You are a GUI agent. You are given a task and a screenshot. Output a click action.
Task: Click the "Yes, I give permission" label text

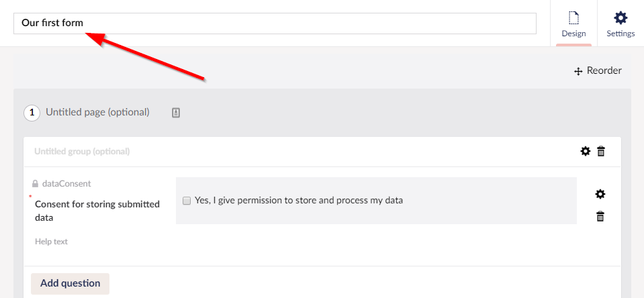click(299, 200)
